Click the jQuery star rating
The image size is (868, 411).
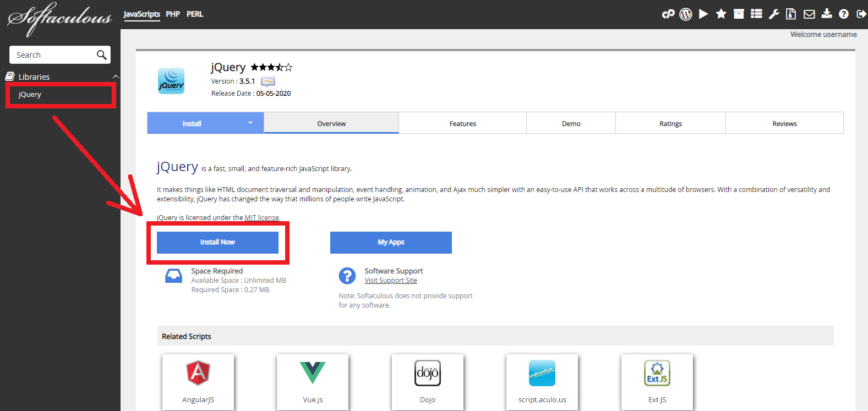pos(271,68)
